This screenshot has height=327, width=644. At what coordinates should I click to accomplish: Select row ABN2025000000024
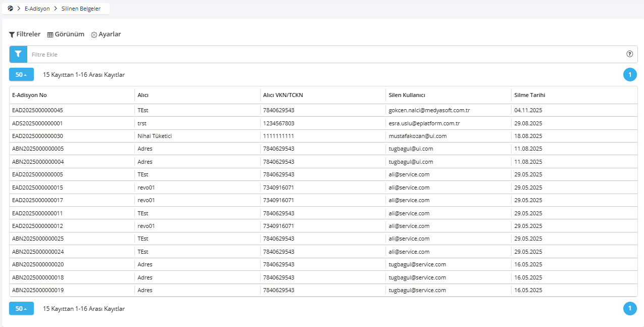pos(323,252)
